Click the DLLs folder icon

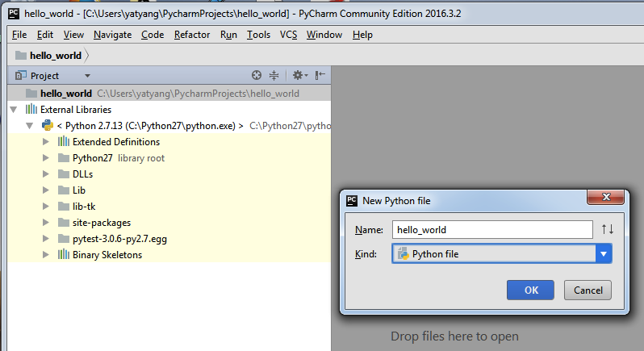coord(63,173)
